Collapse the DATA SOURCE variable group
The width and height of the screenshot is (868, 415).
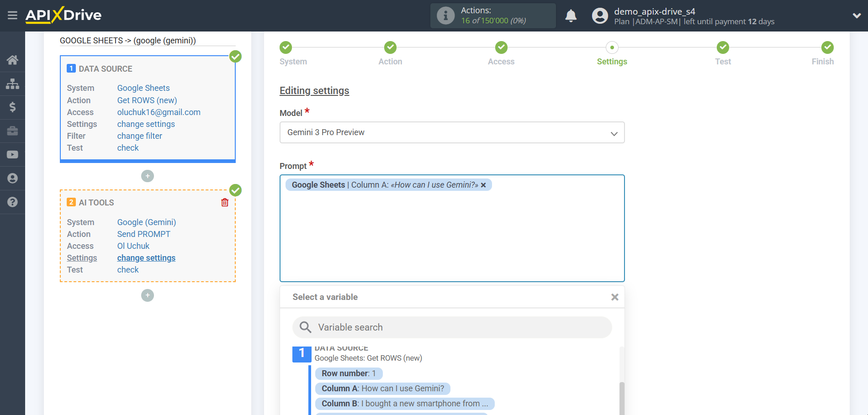pos(302,353)
